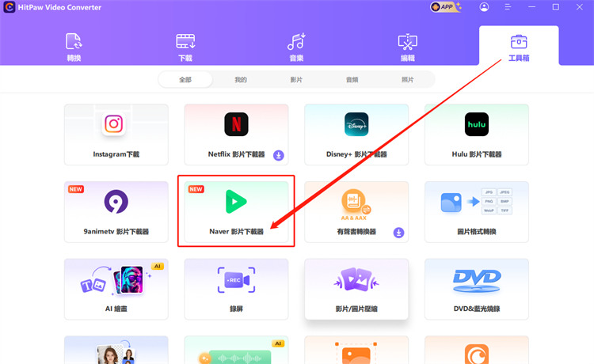
Task: Click the AA & AAX audiobook icon
Action: pos(356,204)
